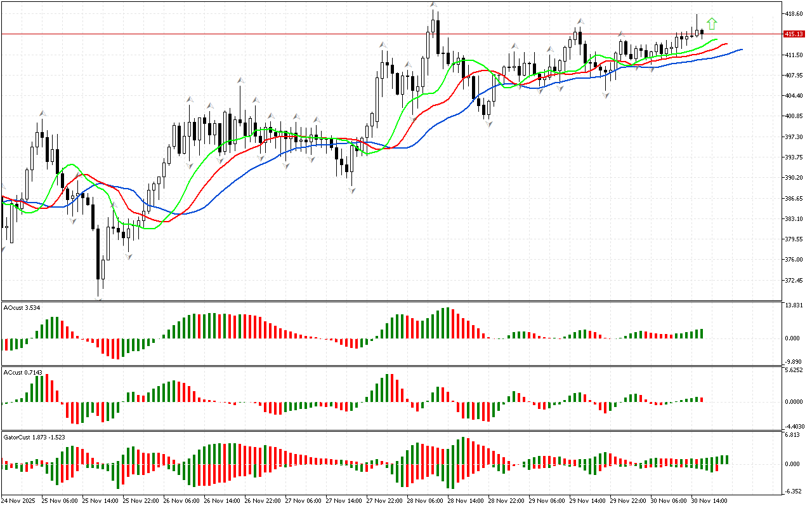Viewport: 812px width, 508px height.
Task: Click the 418.60 price axis label
Action: click(x=794, y=13)
